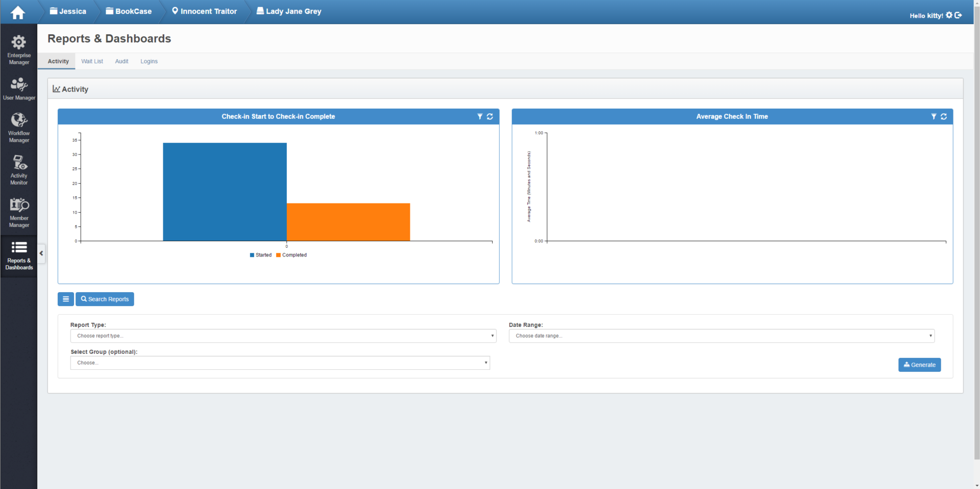This screenshot has height=489, width=980.
Task: Toggle the Started series in chart legend
Action: [x=261, y=255]
